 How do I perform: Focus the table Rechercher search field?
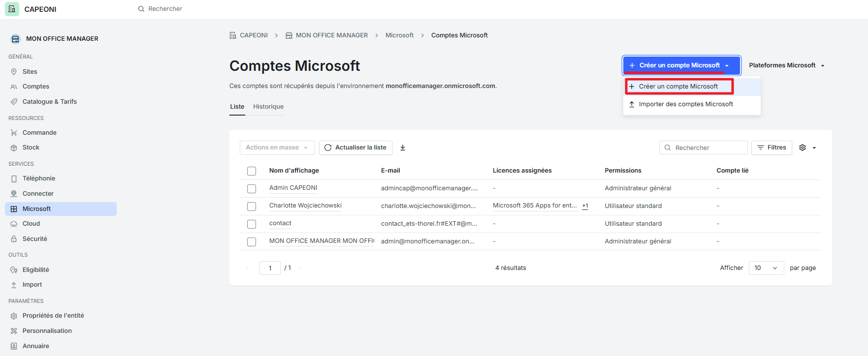(x=703, y=148)
